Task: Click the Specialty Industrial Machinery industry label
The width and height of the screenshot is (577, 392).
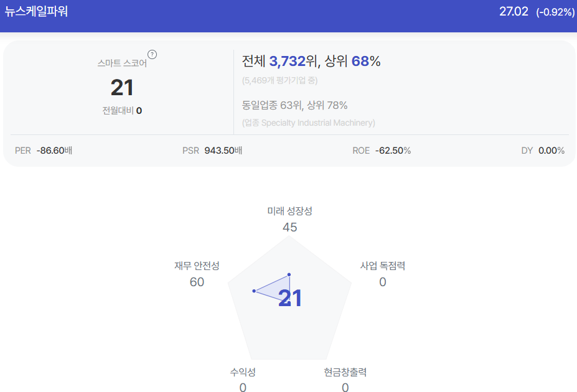Action: pos(308,123)
